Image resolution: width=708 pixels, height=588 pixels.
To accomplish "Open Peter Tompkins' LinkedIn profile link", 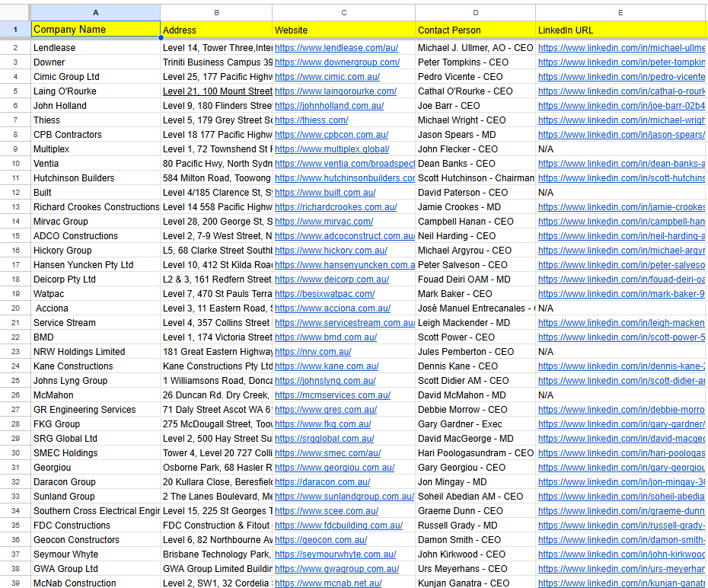I will (621, 62).
